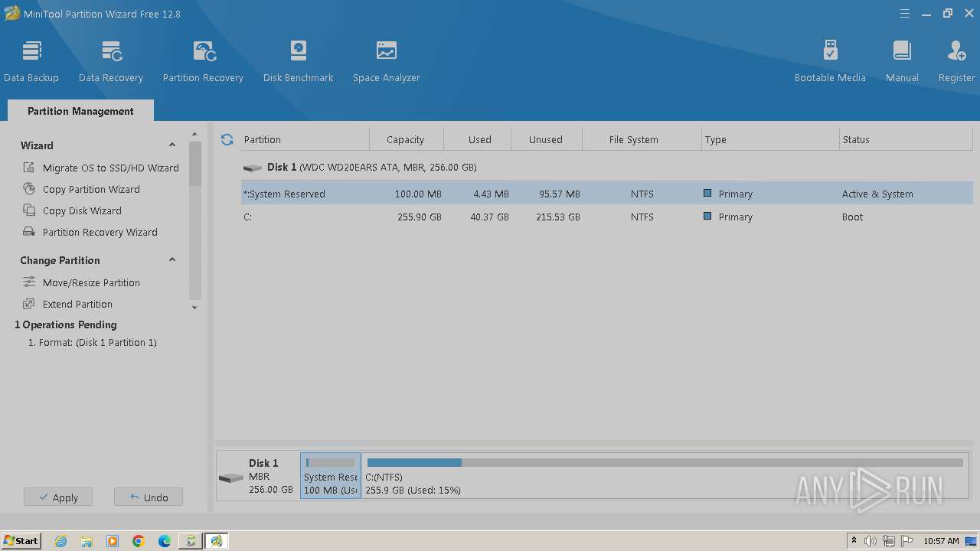Select System Reserved partition row
Screen dimensions: 980x551
[x=606, y=194]
